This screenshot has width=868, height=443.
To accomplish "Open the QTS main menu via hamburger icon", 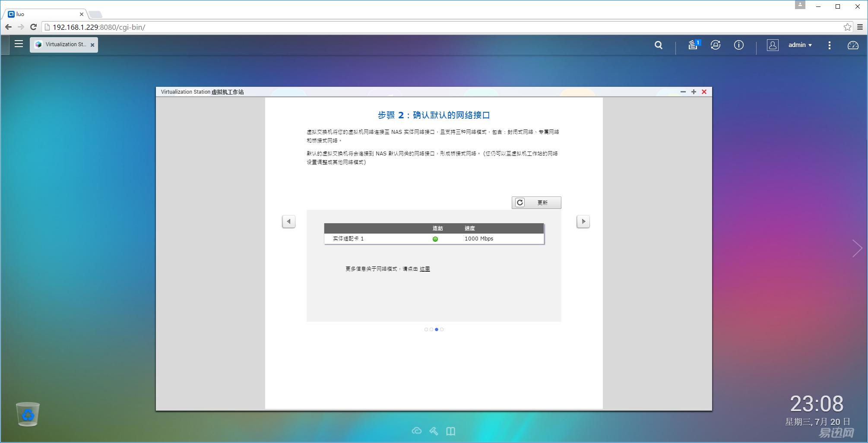I will click(19, 44).
